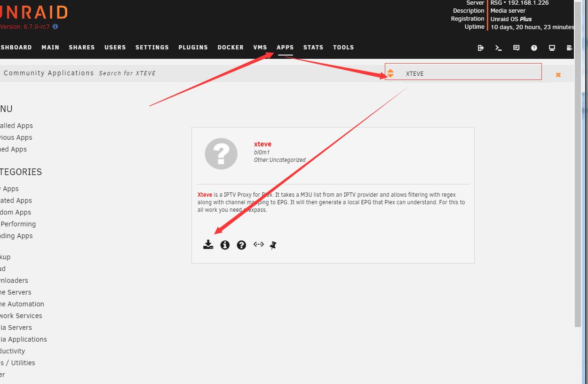Open the Dashboard tab
Viewport: 588px width, 384px height.
16,48
